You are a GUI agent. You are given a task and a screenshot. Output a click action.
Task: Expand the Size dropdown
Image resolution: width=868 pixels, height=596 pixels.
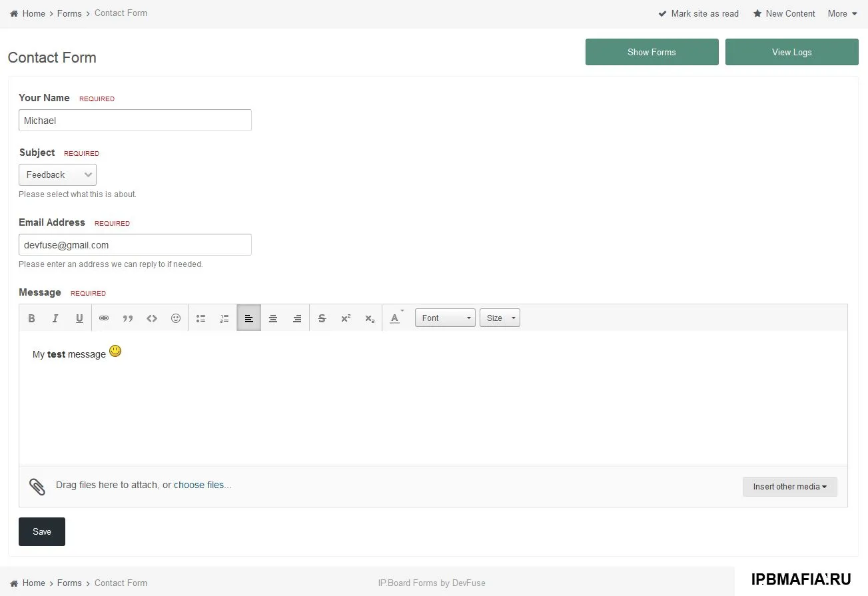pyautogui.click(x=500, y=318)
